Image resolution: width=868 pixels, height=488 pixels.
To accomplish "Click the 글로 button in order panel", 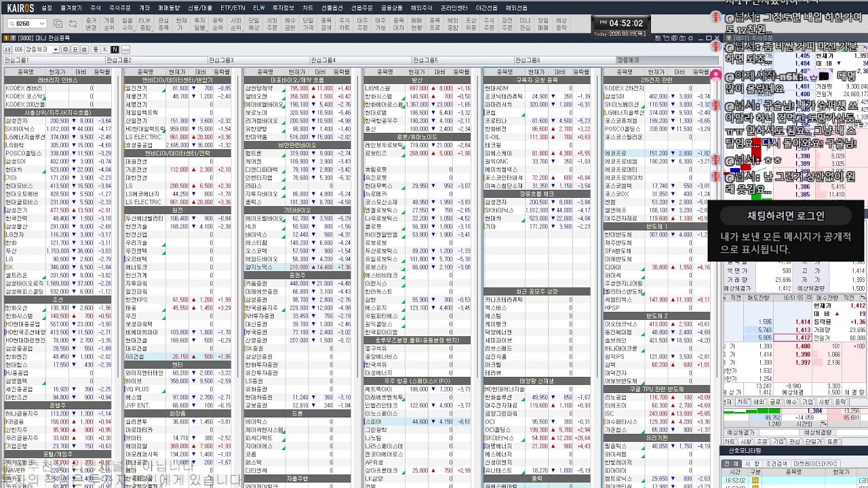I will [774, 402].
